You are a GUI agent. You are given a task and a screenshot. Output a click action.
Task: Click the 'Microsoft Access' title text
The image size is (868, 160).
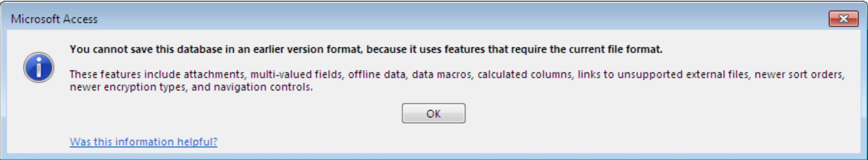click(54, 19)
